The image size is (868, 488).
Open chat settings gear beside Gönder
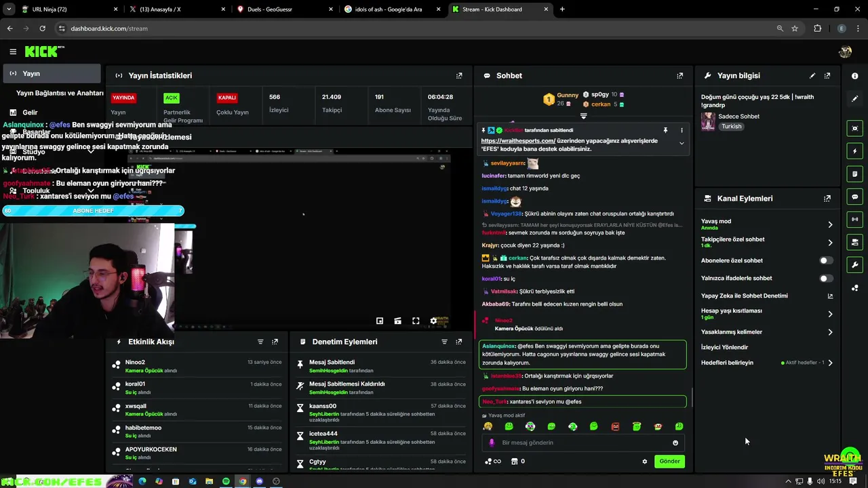[x=644, y=462]
